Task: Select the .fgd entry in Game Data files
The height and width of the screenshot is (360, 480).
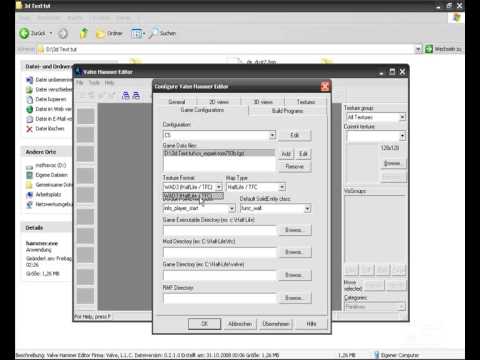Action: coord(219,153)
